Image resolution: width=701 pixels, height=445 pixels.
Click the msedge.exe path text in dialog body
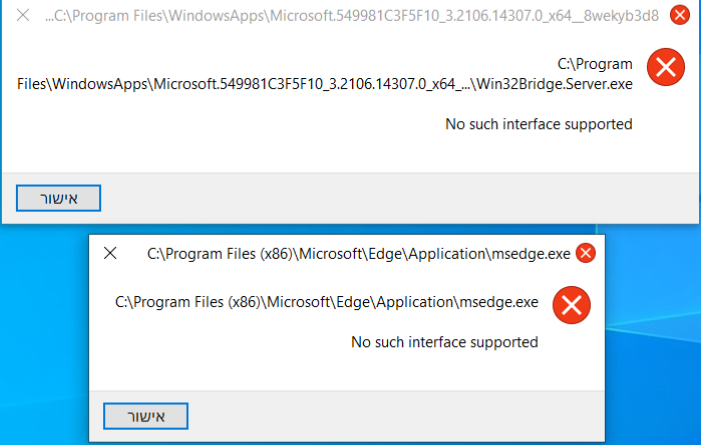(326, 302)
